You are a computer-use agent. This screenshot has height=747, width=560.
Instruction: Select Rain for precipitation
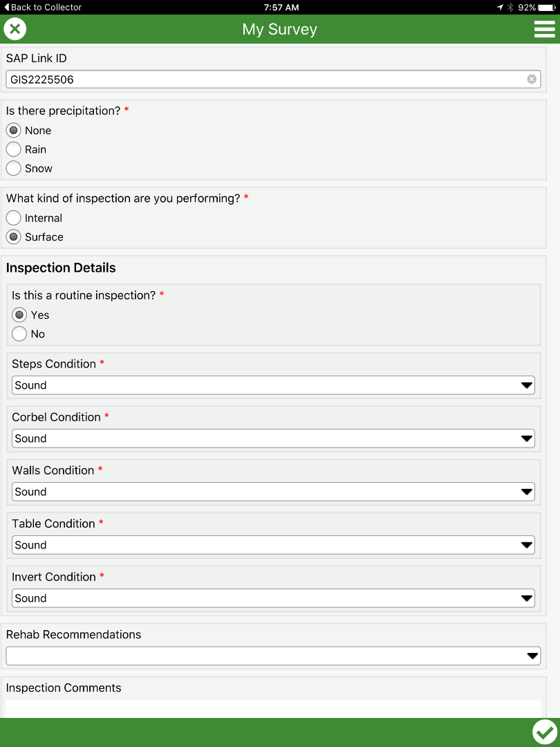14,149
